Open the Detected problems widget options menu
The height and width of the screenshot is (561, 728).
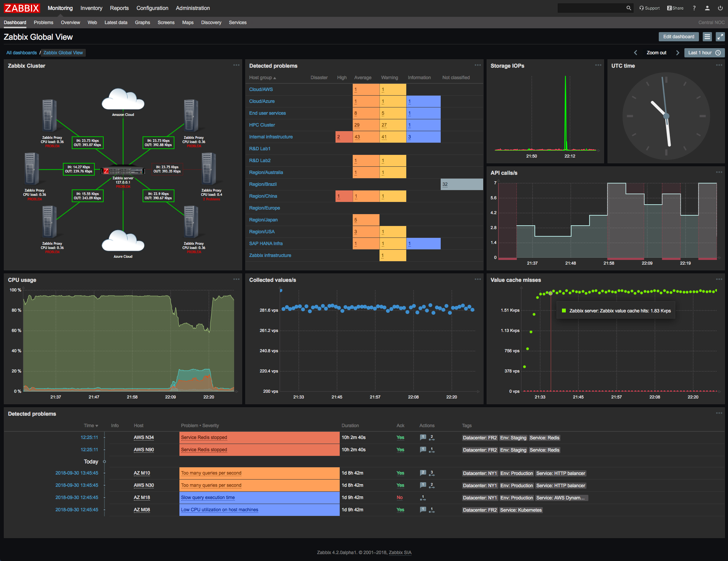pyautogui.click(x=477, y=65)
